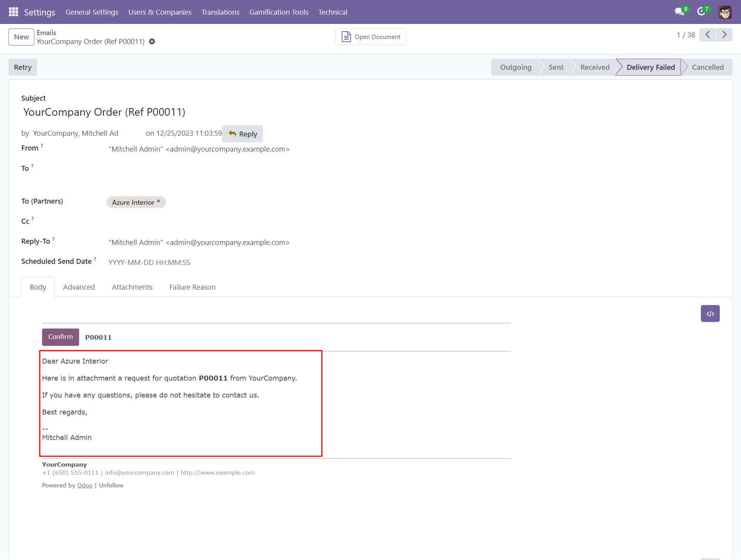This screenshot has height=560, width=741.
Task: Edit the Subject field text
Action: (x=104, y=112)
